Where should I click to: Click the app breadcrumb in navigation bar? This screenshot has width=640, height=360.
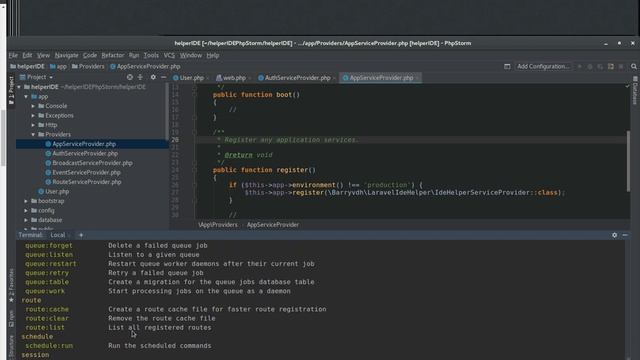pyautogui.click(x=58, y=66)
